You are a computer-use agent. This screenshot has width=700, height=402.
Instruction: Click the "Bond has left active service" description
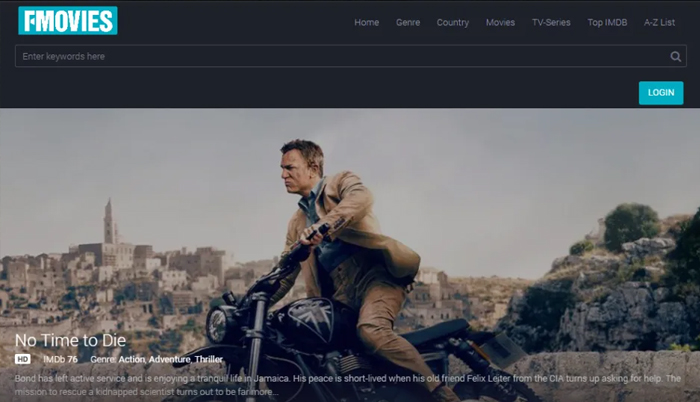pyautogui.click(x=347, y=385)
